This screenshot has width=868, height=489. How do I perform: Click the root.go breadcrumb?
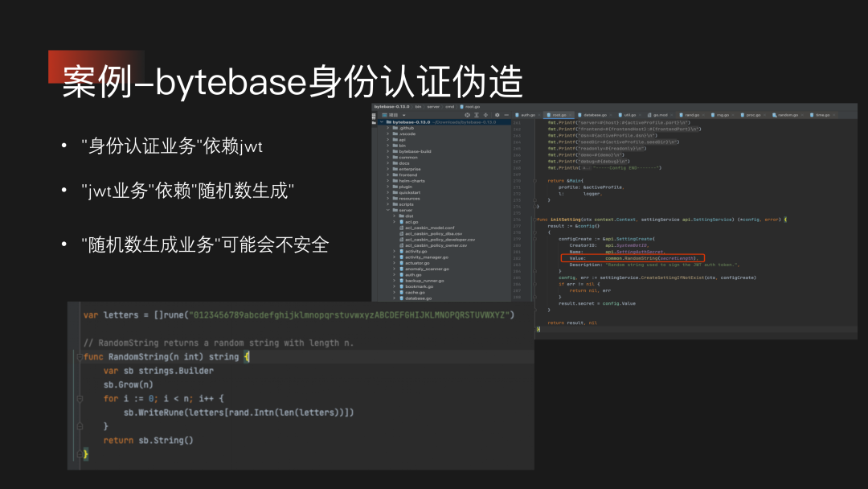tap(470, 106)
